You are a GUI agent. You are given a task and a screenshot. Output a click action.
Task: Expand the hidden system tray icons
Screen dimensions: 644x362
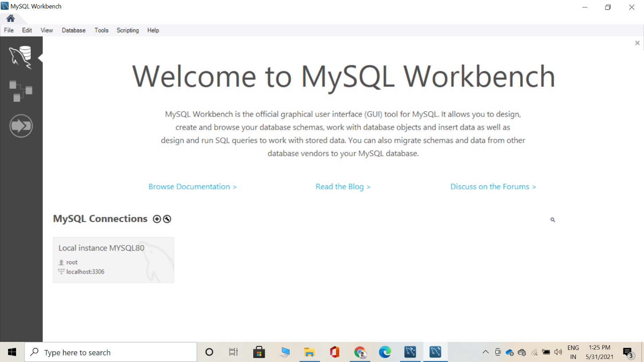[x=486, y=352]
